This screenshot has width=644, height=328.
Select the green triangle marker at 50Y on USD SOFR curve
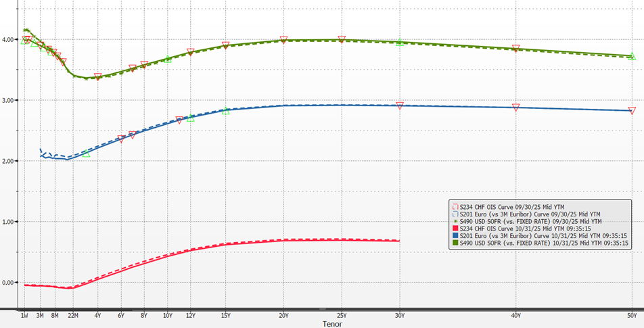[631, 57]
